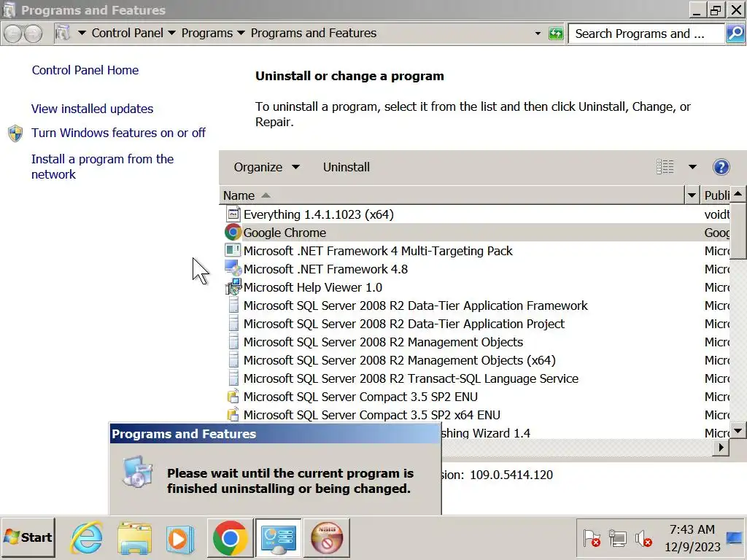The width and height of the screenshot is (747, 560).
Task: Click the Programs breadcrumb
Action: (x=206, y=34)
